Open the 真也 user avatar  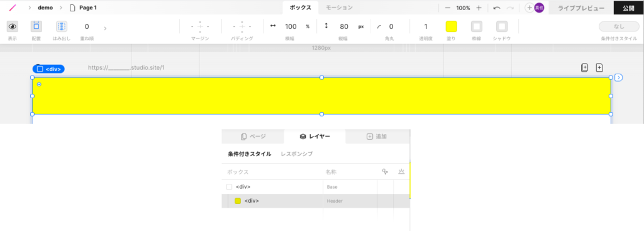pos(539,8)
